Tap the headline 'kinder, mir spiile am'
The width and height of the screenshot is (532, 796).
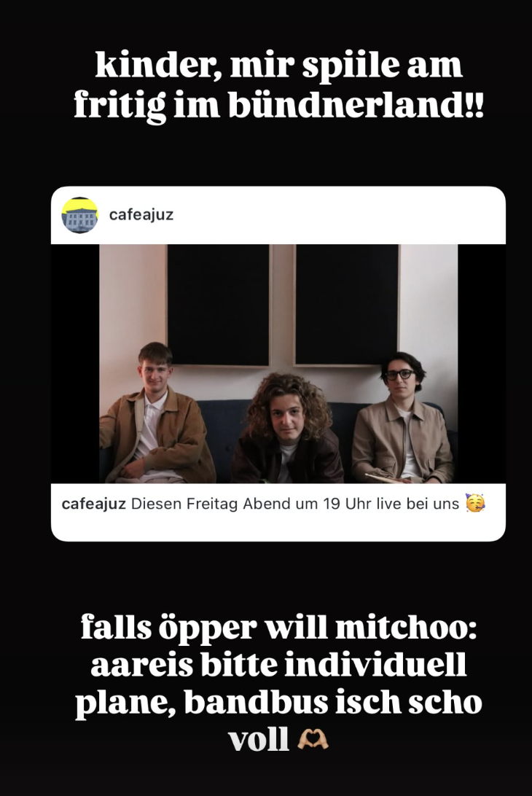click(278, 66)
